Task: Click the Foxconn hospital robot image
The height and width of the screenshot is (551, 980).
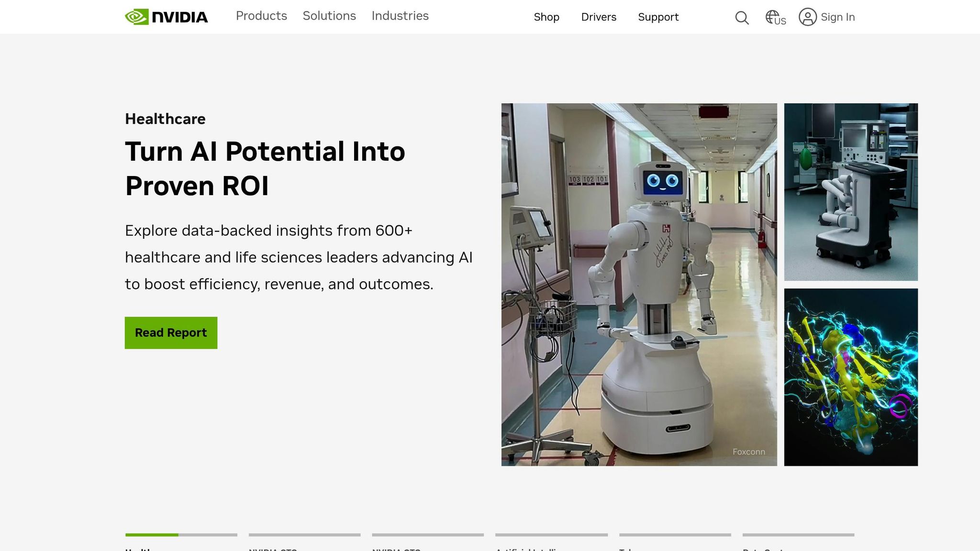Action: point(639,285)
